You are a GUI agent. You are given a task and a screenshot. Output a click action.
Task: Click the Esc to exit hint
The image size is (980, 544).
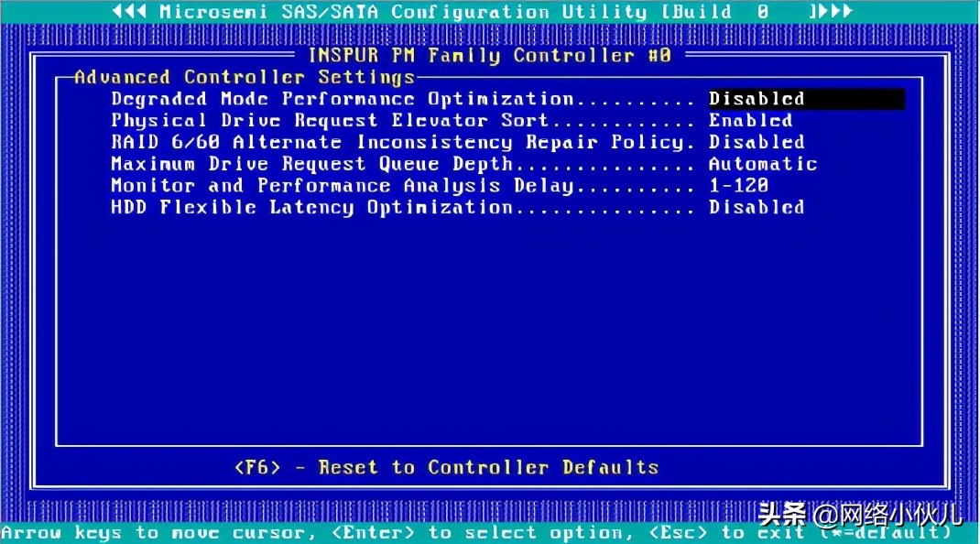727,533
